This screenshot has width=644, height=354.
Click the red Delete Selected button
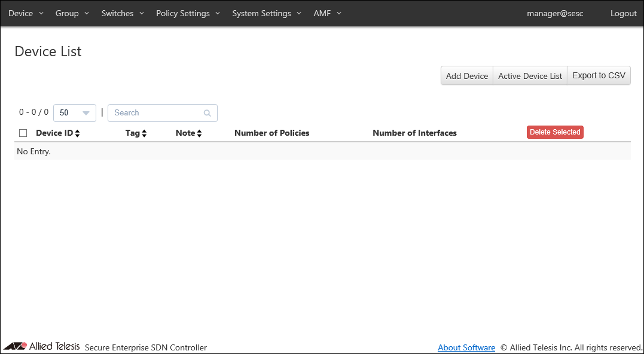[555, 132]
